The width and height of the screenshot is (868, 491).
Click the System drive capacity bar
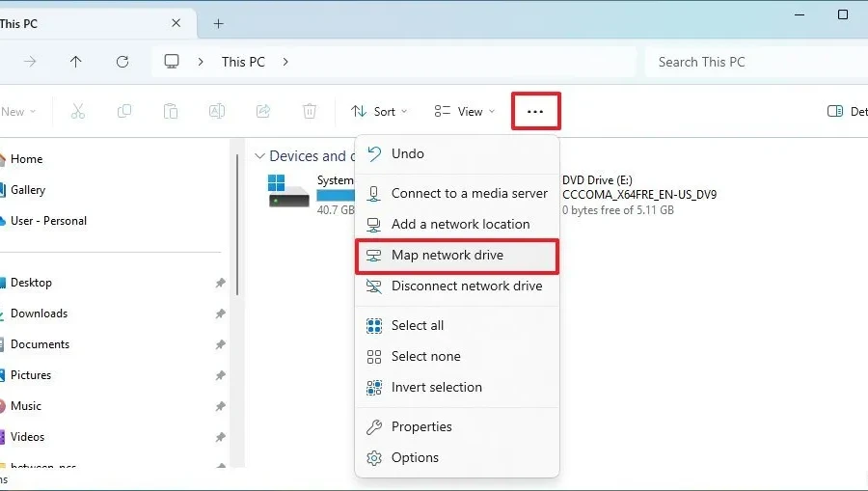336,196
